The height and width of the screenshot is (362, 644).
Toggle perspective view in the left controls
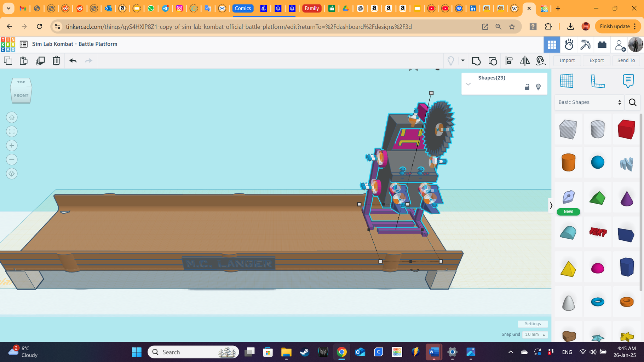(12, 174)
